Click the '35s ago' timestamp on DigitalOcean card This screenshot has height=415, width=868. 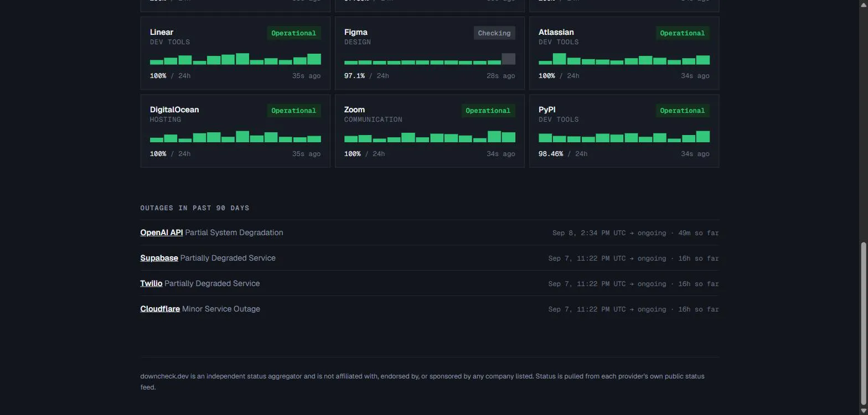tap(306, 154)
